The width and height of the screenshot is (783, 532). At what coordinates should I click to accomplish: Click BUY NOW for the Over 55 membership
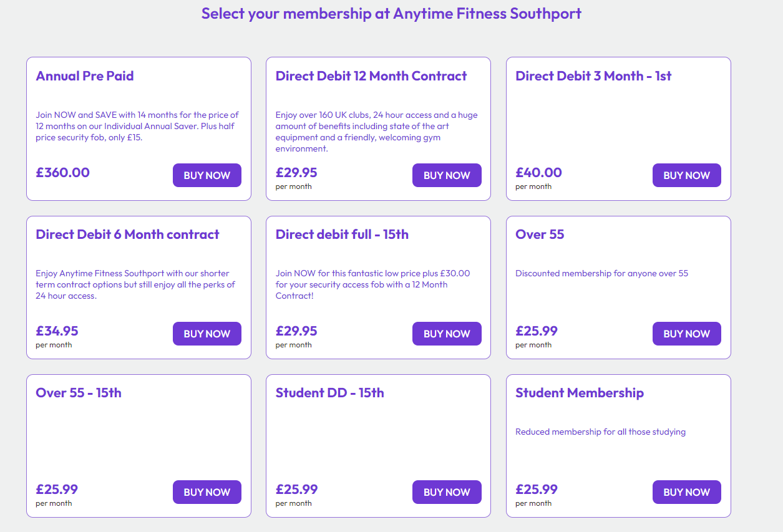point(686,334)
